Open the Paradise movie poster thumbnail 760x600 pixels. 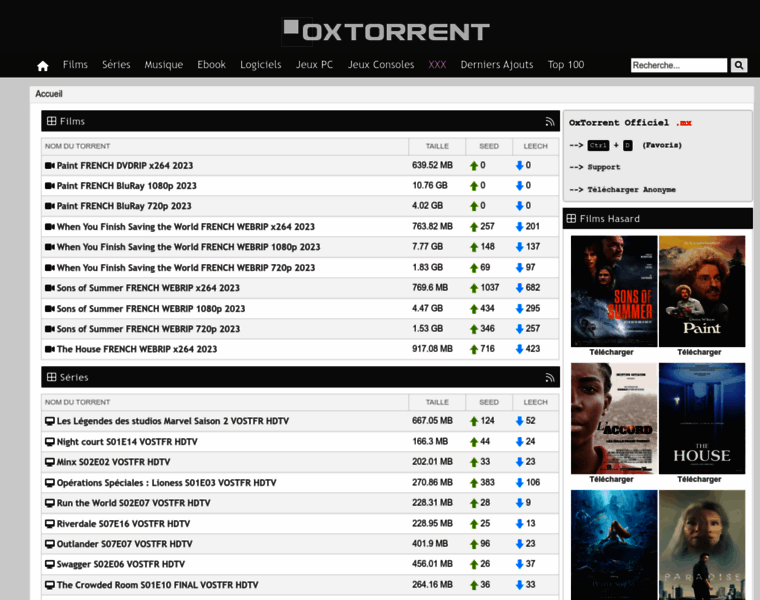click(702, 545)
